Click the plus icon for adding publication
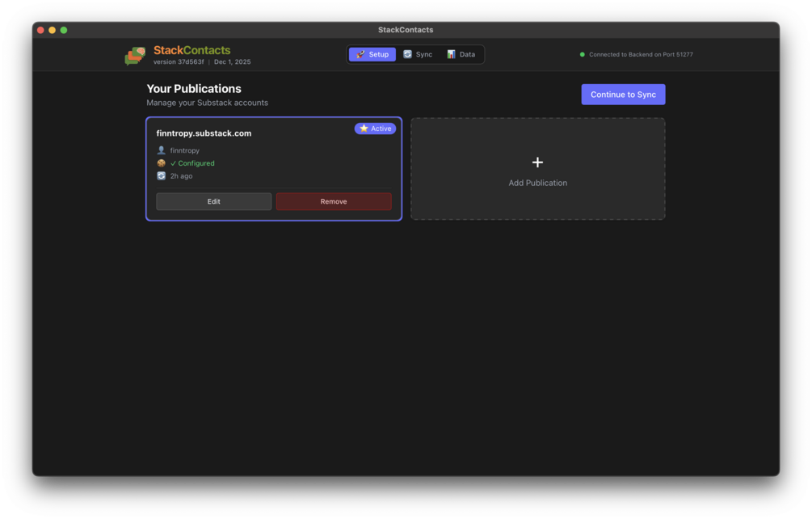This screenshot has height=519, width=812. [x=537, y=162]
